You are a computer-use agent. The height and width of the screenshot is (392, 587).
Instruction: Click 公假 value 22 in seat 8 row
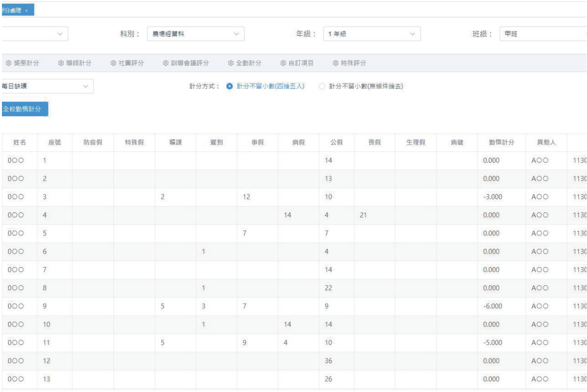(329, 288)
